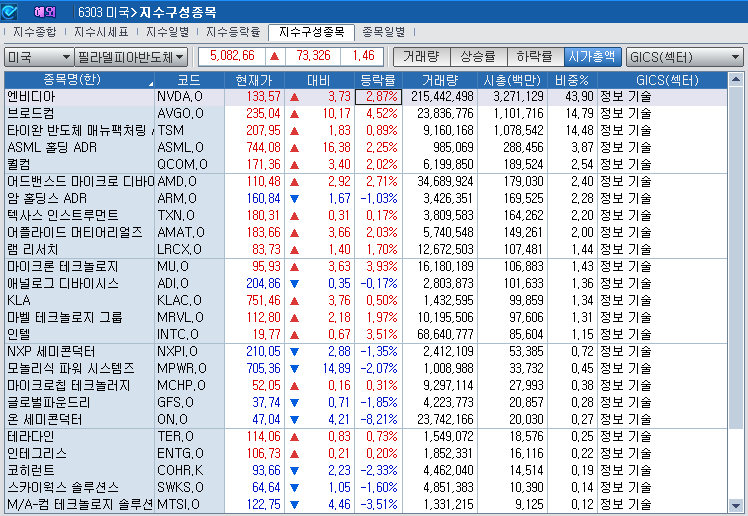The width and height of the screenshot is (748, 516).
Task: Click the -8.21% change cell for ON
Action: pyautogui.click(x=378, y=420)
